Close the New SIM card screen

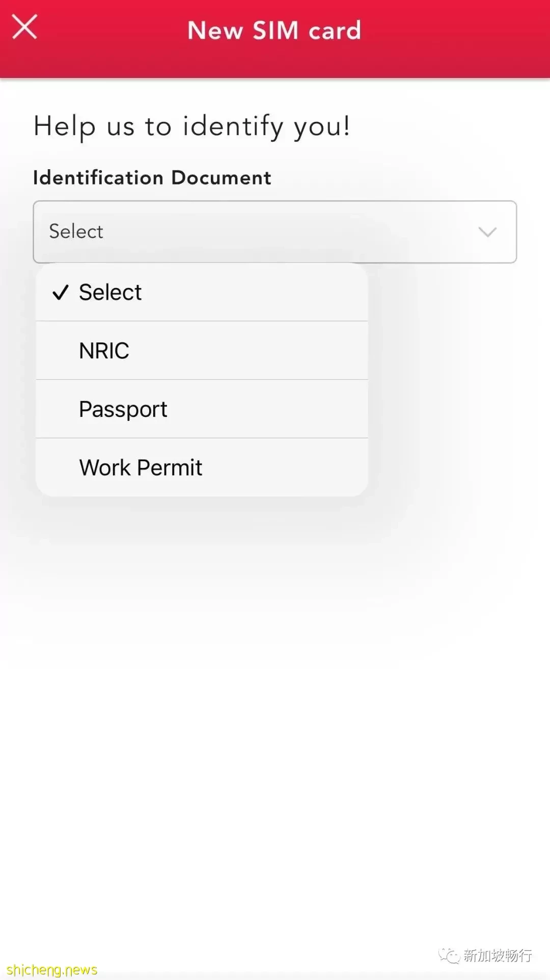[24, 27]
